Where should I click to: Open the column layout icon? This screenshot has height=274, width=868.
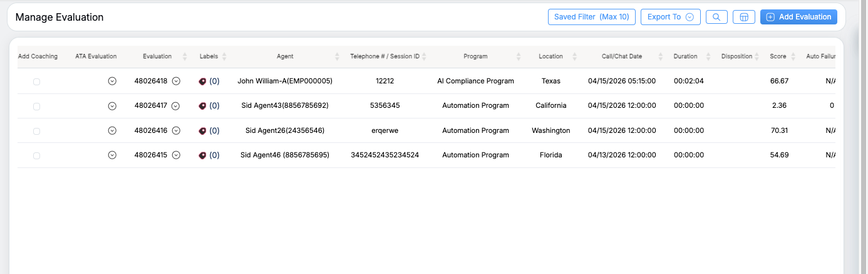click(744, 17)
